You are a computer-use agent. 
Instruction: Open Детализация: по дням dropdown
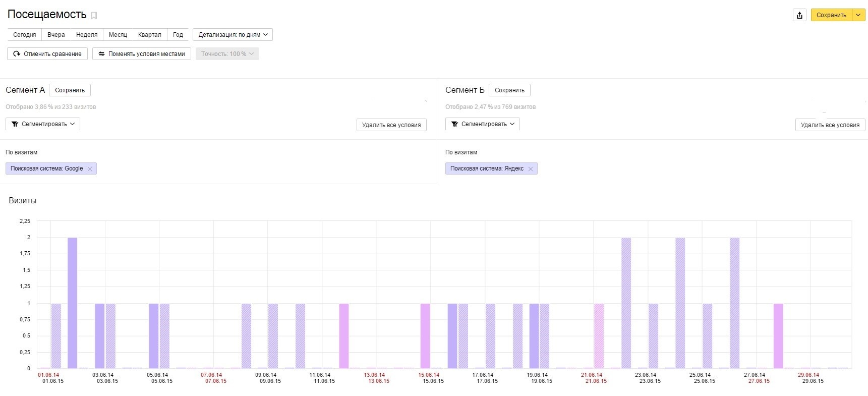click(233, 35)
